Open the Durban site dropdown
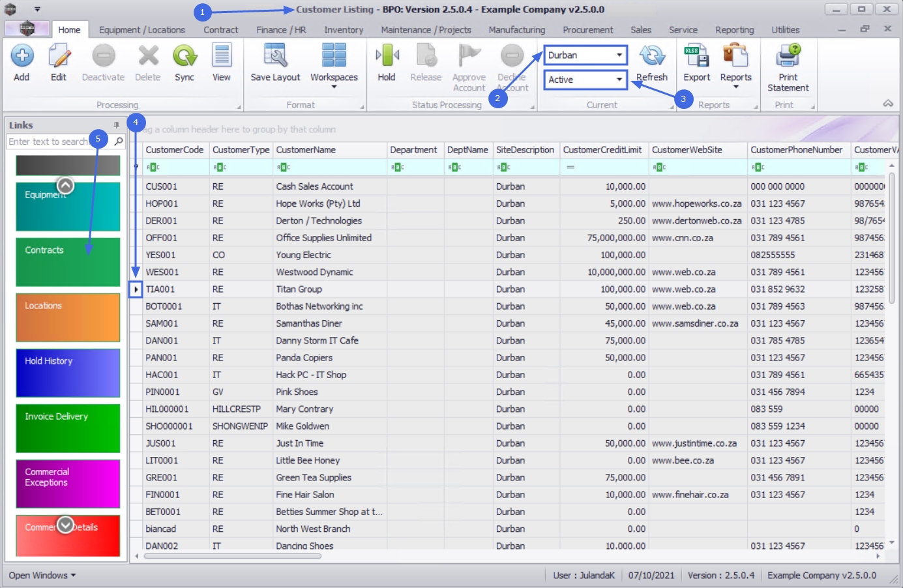 click(x=619, y=55)
